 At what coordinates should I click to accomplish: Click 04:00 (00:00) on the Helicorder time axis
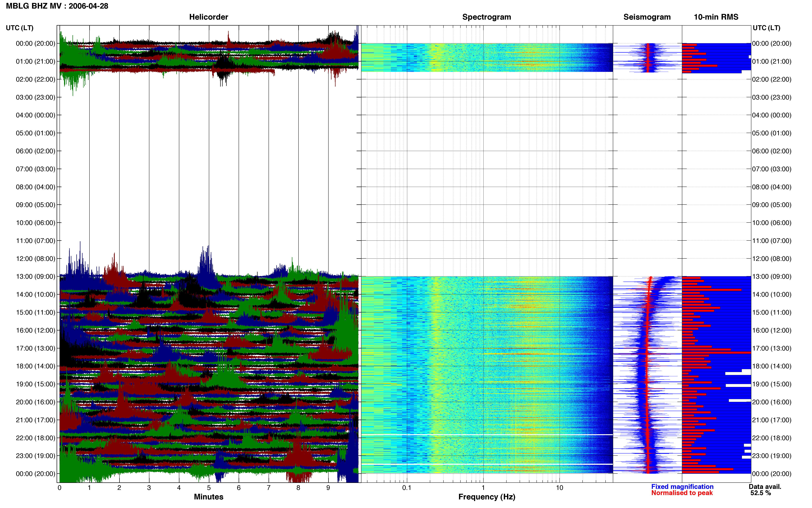coord(36,115)
